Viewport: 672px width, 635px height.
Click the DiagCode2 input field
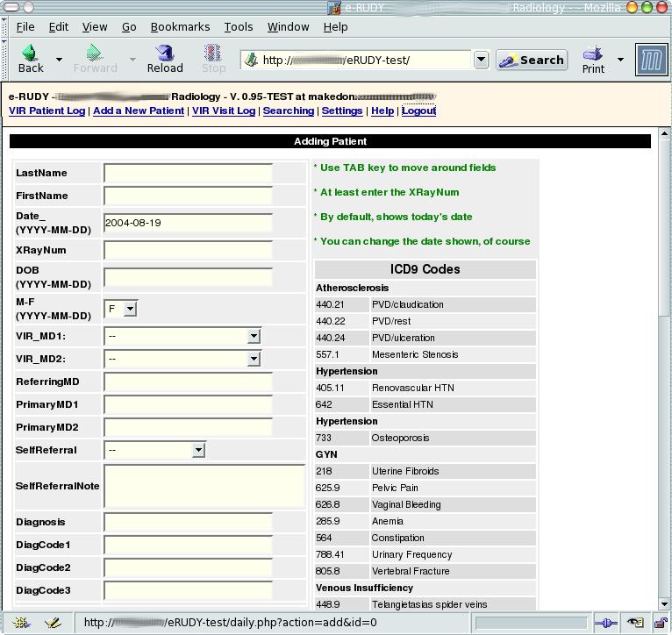(x=188, y=567)
